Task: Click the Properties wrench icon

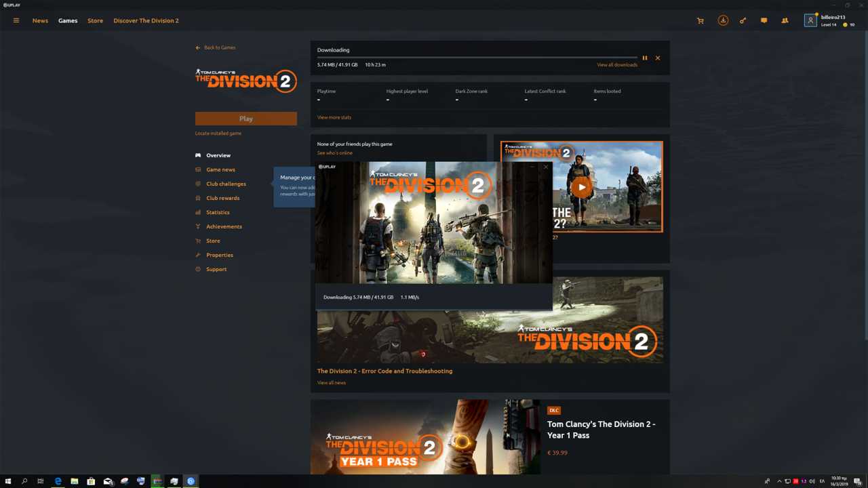Action: pos(198,255)
